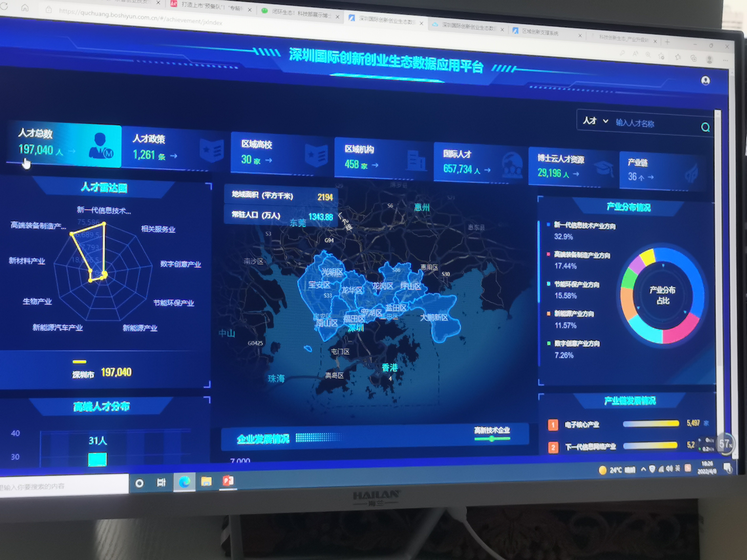Click the browser profile icon
The width and height of the screenshot is (747, 560).
[x=709, y=59]
